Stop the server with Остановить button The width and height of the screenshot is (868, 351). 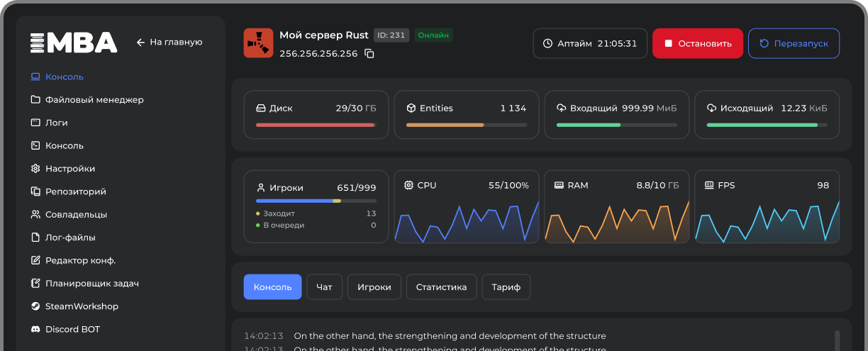point(698,43)
